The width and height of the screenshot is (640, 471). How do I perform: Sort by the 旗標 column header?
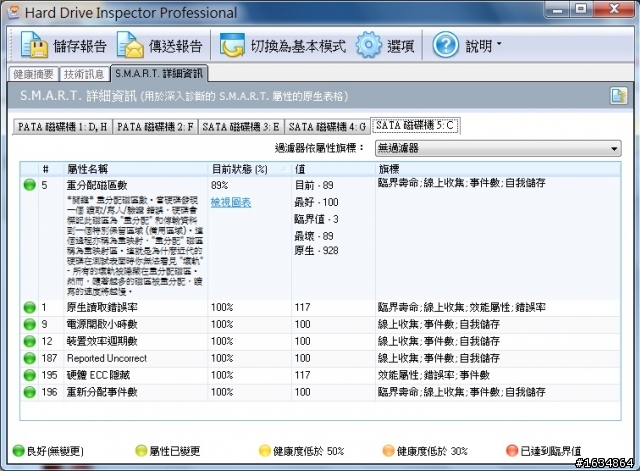click(498, 169)
